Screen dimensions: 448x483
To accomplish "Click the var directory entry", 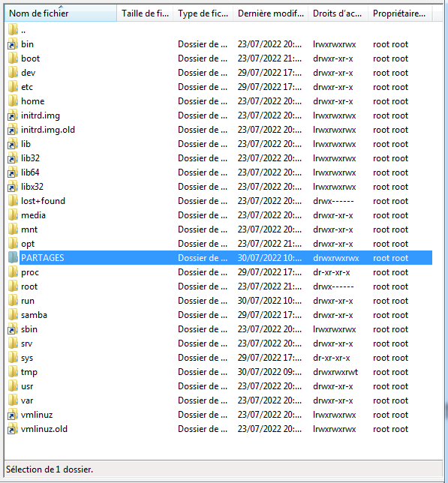I will coord(27,400).
